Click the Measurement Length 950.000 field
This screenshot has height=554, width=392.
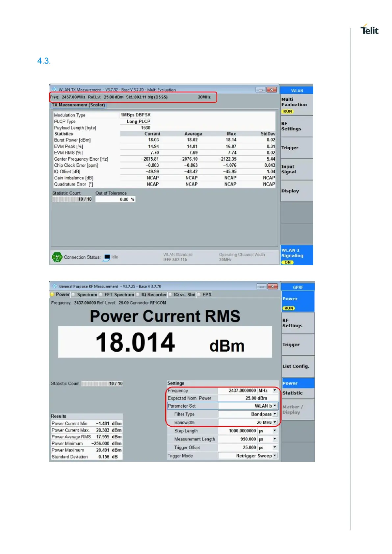coord(237,439)
